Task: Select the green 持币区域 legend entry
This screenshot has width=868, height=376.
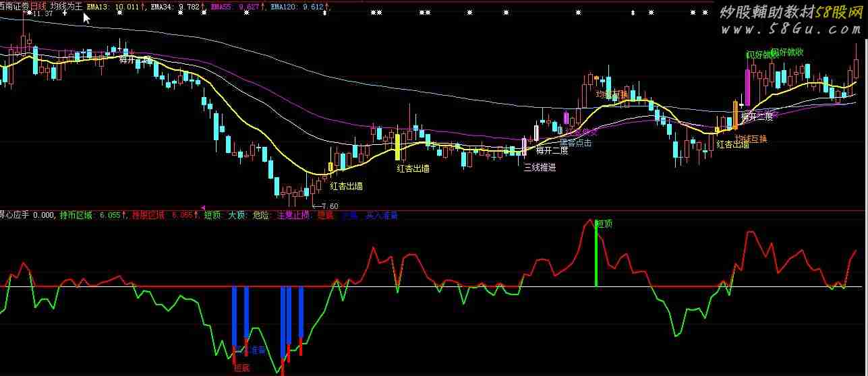Action: (x=90, y=216)
